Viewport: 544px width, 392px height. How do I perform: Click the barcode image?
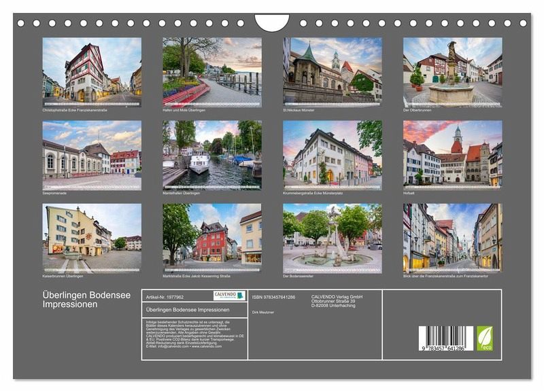(446, 338)
